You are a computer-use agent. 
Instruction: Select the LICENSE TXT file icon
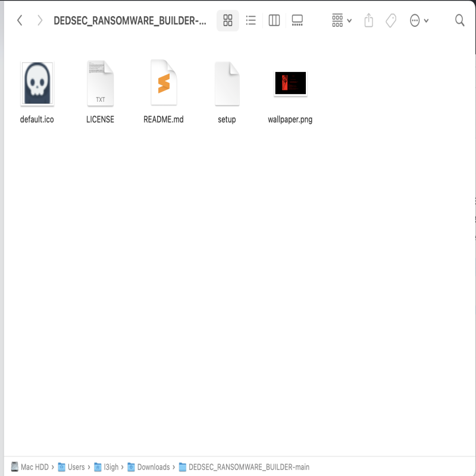(101, 83)
